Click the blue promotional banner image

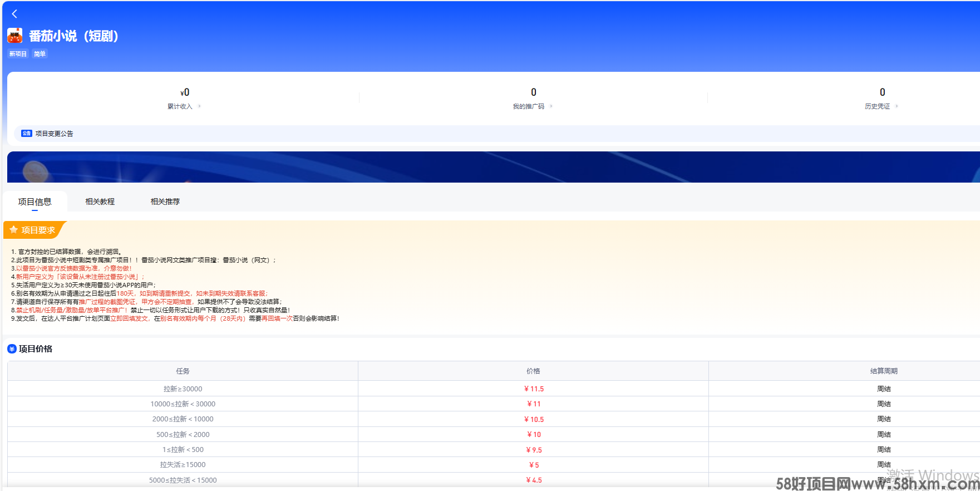click(493, 167)
